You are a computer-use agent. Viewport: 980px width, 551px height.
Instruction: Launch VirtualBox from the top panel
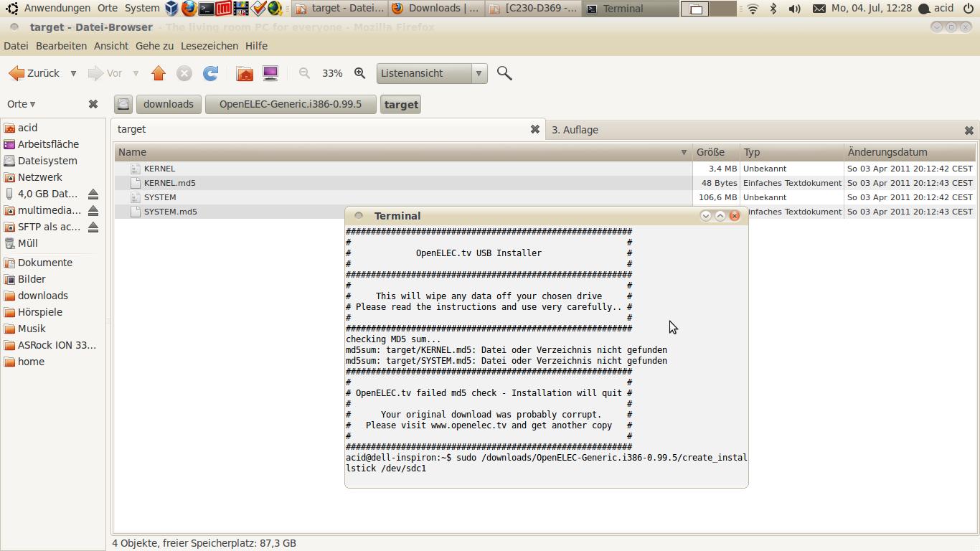[171, 9]
